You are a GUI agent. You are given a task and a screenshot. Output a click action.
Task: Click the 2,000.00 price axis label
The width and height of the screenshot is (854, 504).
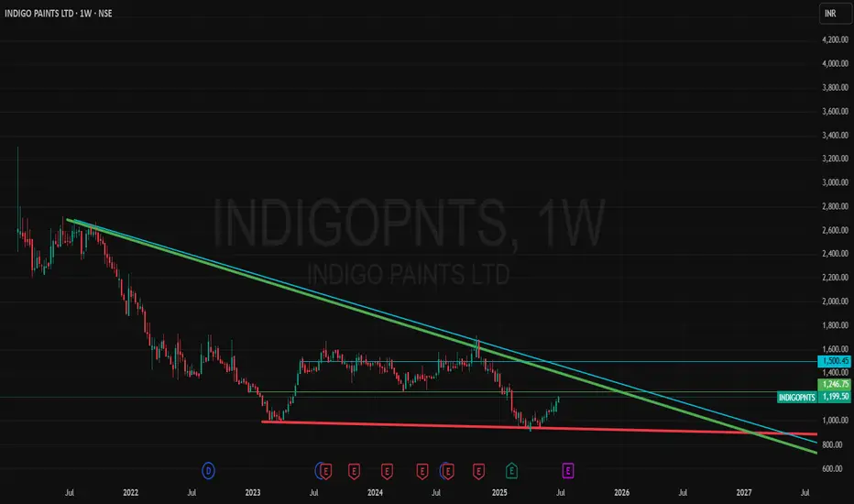pyautogui.click(x=835, y=301)
